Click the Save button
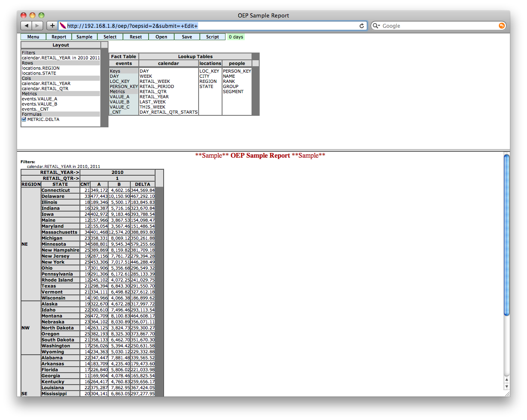This screenshot has height=420, width=527. [187, 37]
